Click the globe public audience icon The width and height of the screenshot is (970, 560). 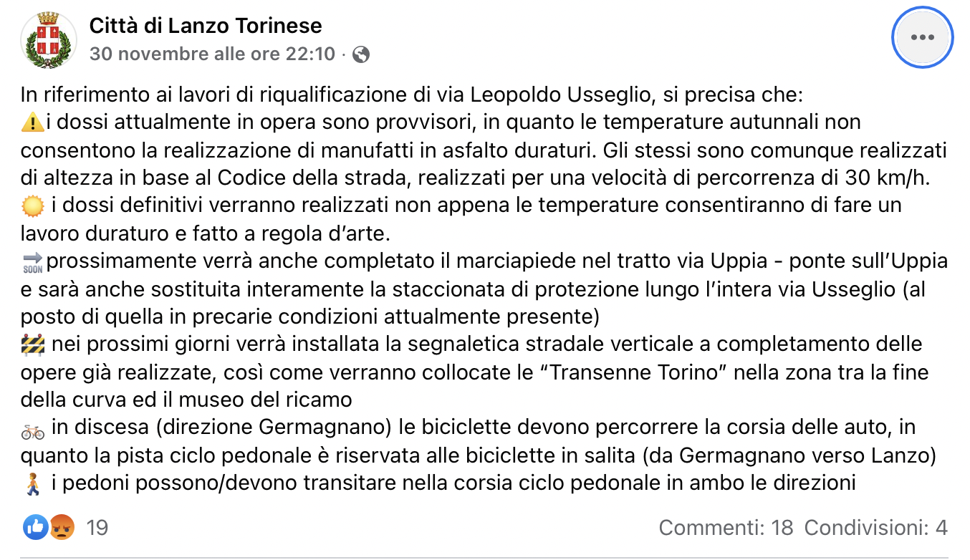[362, 54]
